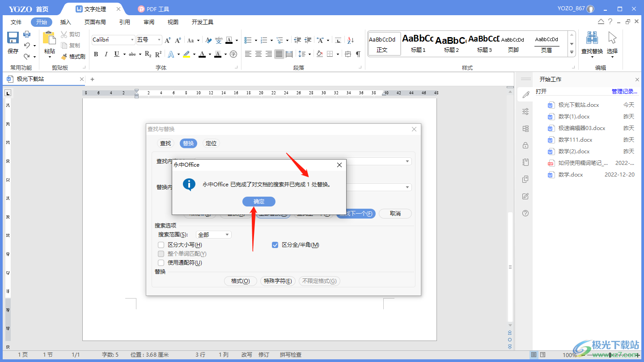
Task: Open the 文件 menu
Action: [16, 22]
